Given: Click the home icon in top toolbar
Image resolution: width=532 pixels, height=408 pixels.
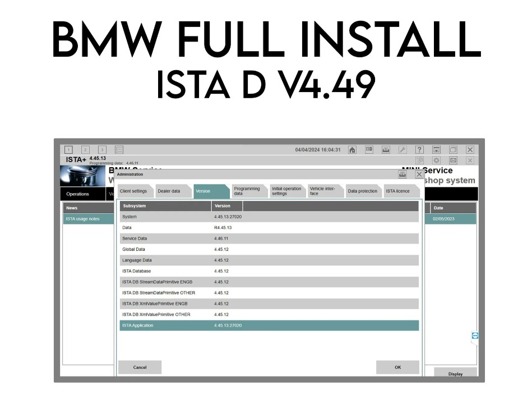Looking at the screenshot, I should (352, 150).
